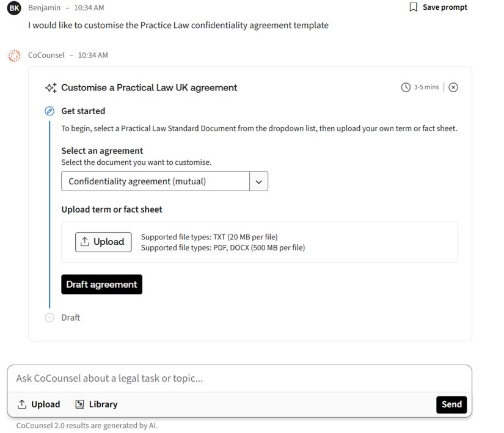Click Benjamin's message text
Screen dimensions: 504x433
(178, 26)
